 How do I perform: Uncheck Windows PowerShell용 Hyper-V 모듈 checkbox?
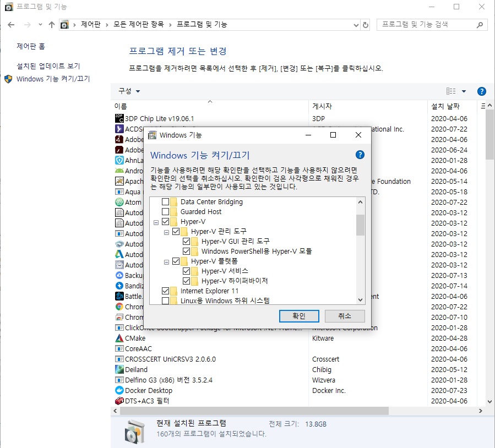(186, 251)
